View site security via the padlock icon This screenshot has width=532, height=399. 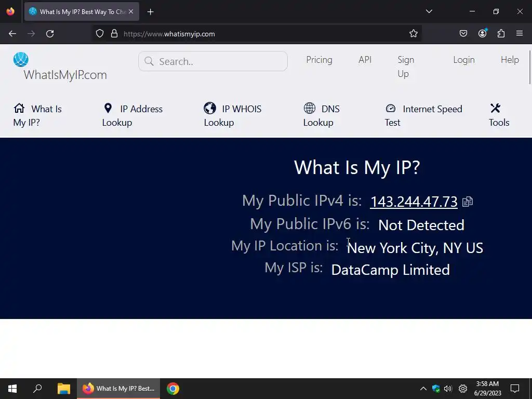click(114, 34)
